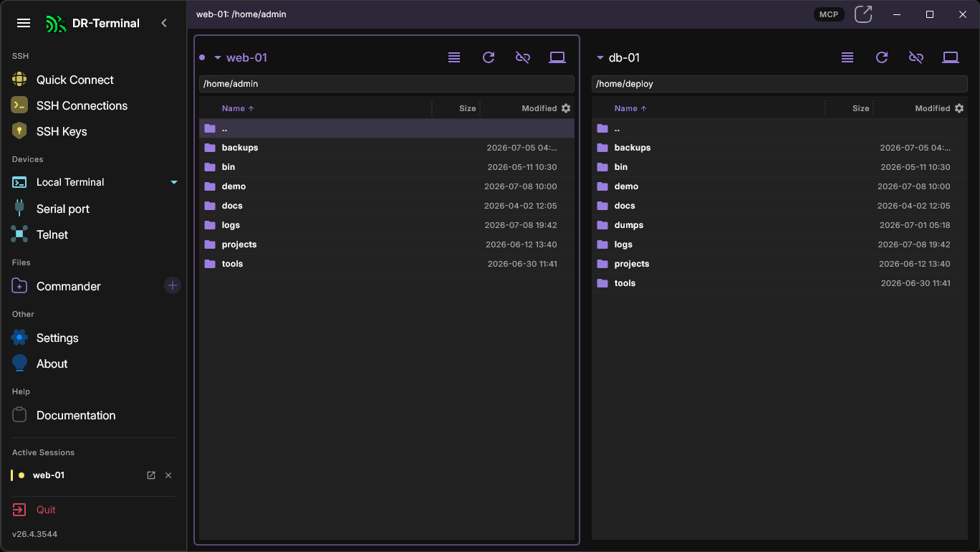Screen dimensions: 980x552
Task: Switch db-01 pane to local computer
Action: (x=951, y=57)
